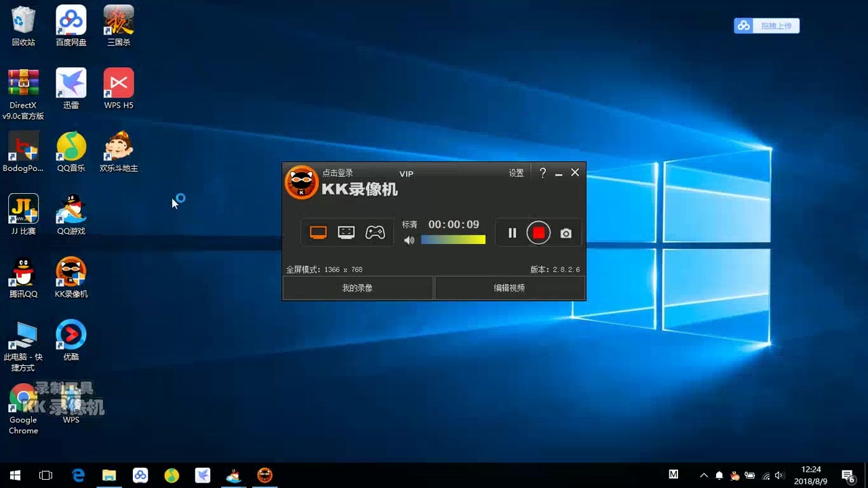868x488 pixels.
Task: Open the VIP link in KK recorder
Action: tap(406, 174)
